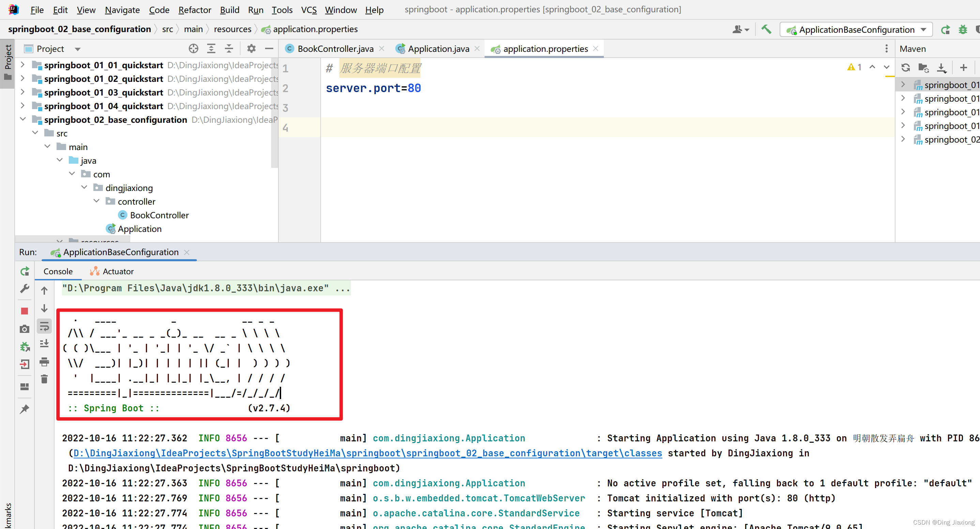Toggle soft-wrap in console
This screenshot has height=529, width=980.
(44, 326)
